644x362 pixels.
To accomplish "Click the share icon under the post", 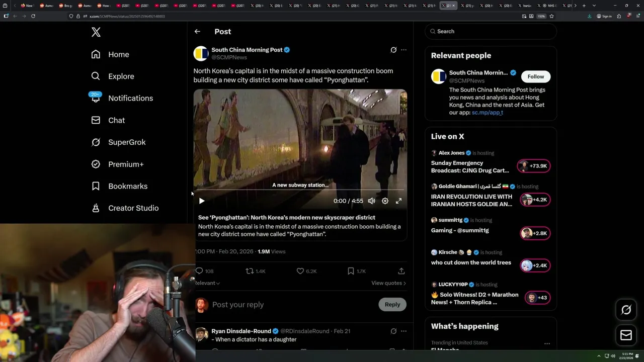I will 401,271.
